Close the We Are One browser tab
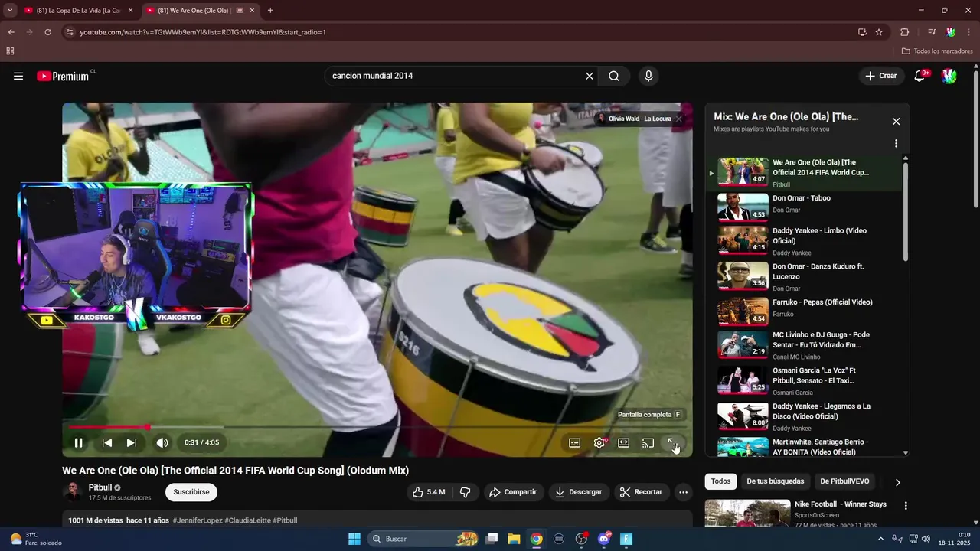Image resolution: width=980 pixels, height=551 pixels. point(252,11)
